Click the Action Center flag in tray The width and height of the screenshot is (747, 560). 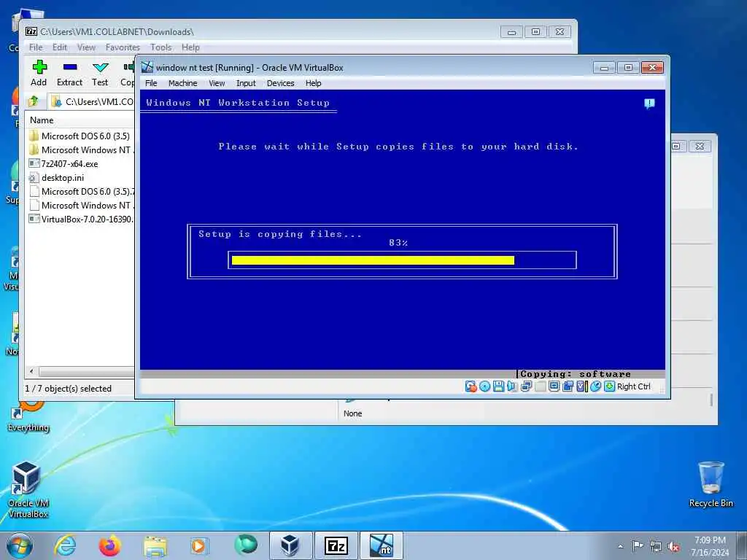click(x=638, y=545)
